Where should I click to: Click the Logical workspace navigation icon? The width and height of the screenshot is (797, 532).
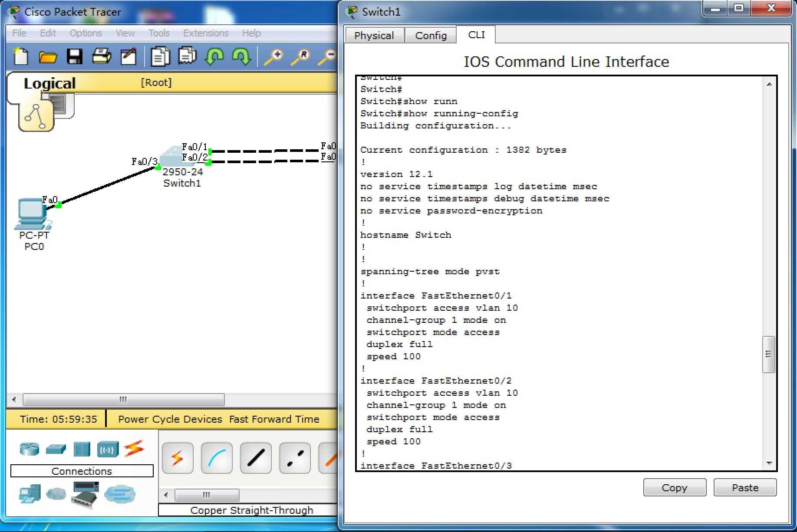tap(36, 116)
